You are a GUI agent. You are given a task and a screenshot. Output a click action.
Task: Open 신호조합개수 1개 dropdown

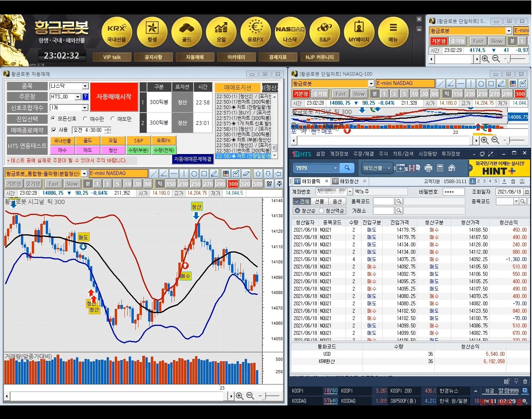tap(85, 107)
